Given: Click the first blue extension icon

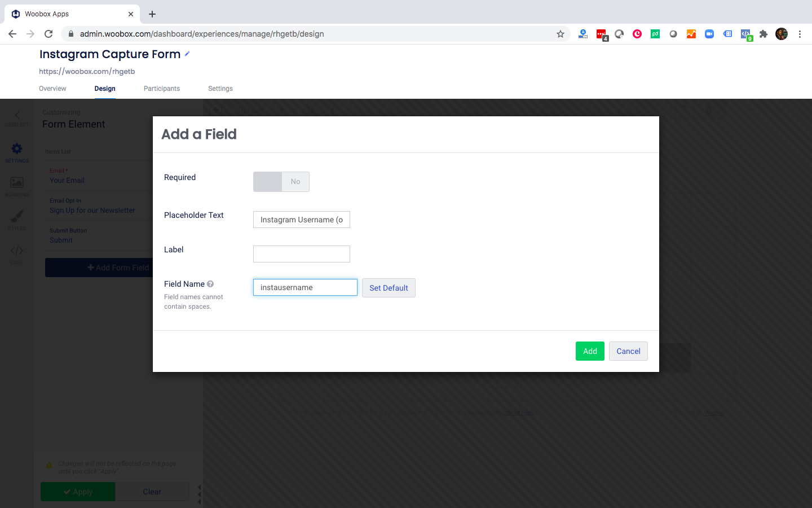Looking at the screenshot, I should [x=583, y=34].
